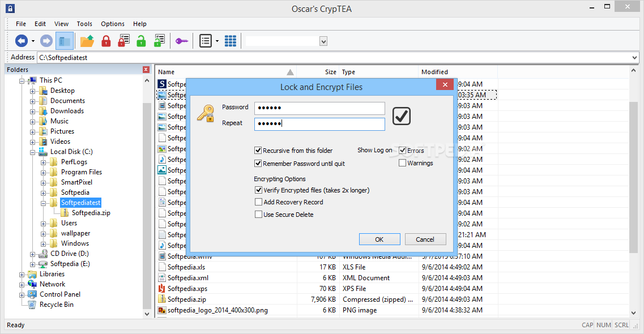Click the red padlock encrypt icon
Image resolution: width=644 pixels, height=334 pixels.
[x=106, y=41]
